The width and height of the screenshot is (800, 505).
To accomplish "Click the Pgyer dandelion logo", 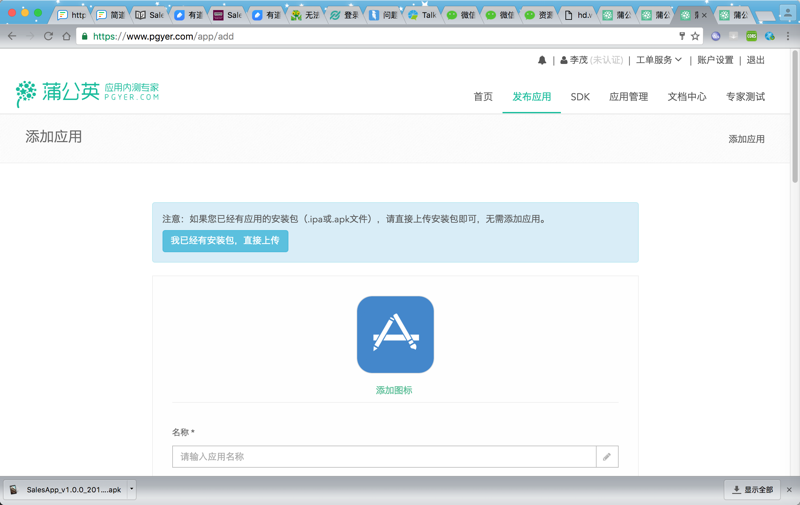I will click(87, 93).
